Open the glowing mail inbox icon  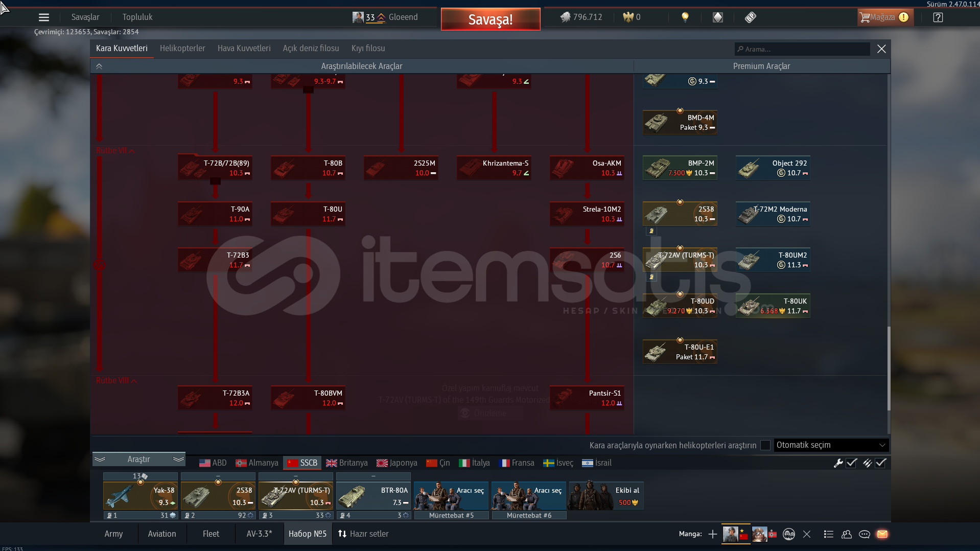tap(882, 534)
